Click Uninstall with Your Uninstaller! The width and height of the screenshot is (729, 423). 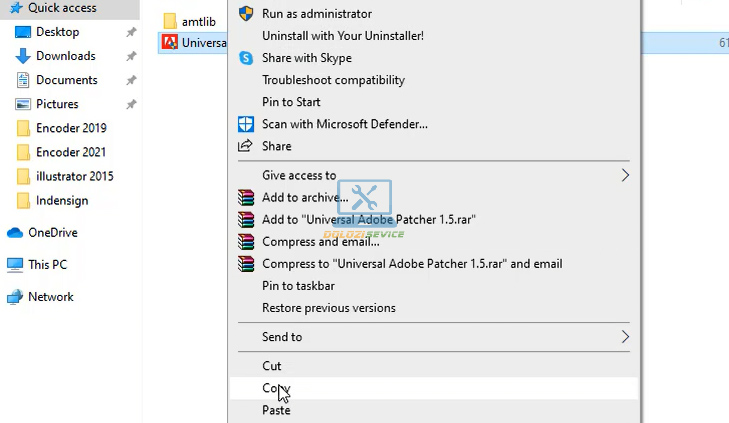coord(342,36)
